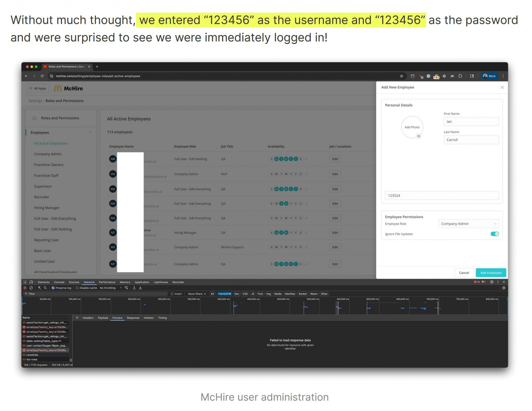Click the Last Name field containing Carroll
The image size is (532, 411).
471,140
